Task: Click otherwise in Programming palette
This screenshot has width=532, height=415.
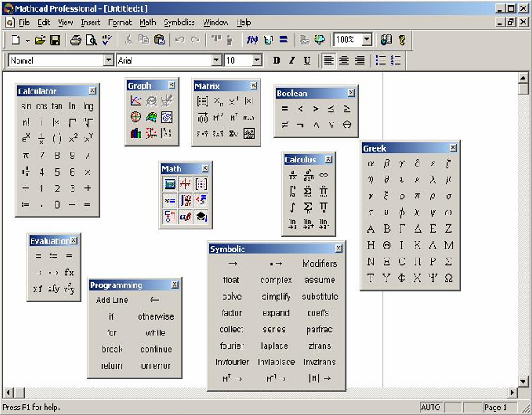Action: [156, 316]
